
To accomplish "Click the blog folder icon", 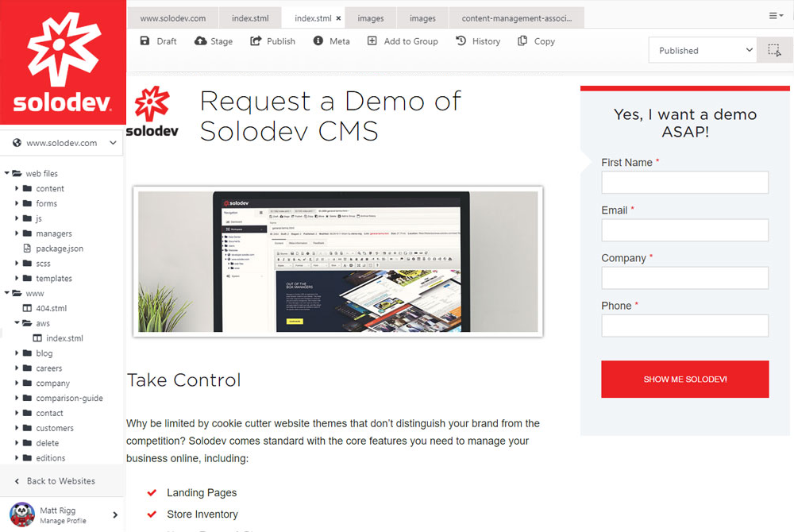I will coord(27,353).
